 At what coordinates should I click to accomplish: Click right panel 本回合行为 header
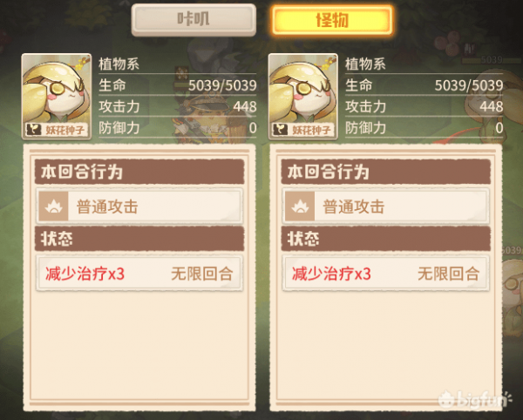[385, 172]
